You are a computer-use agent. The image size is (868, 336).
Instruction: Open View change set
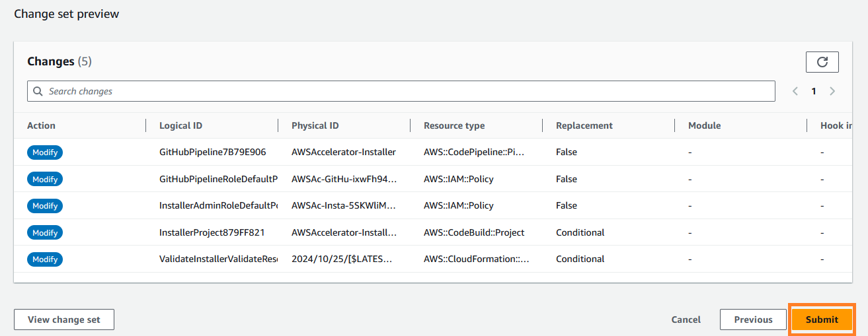click(x=64, y=319)
